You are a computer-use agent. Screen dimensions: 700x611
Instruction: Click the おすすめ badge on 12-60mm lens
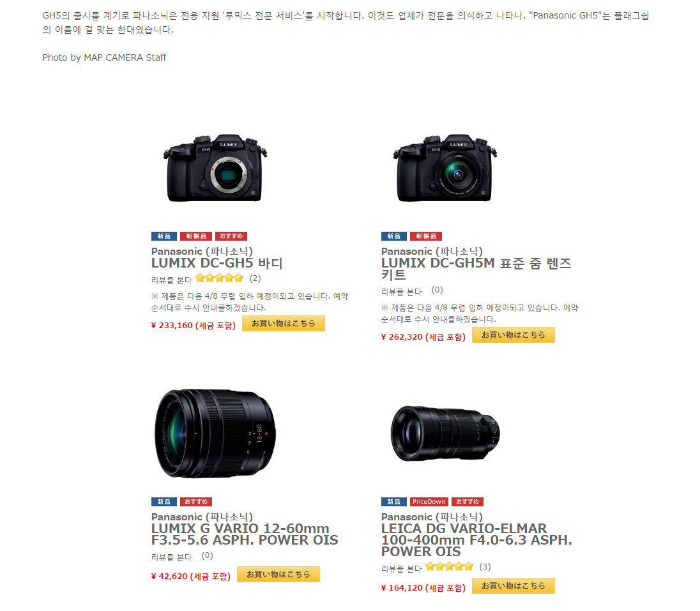pyautogui.click(x=196, y=502)
